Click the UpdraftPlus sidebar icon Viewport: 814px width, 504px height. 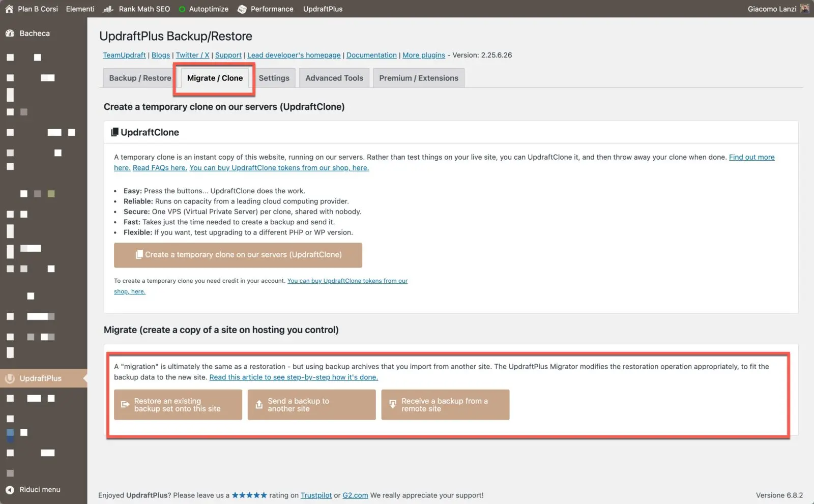(x=10, y=378)
